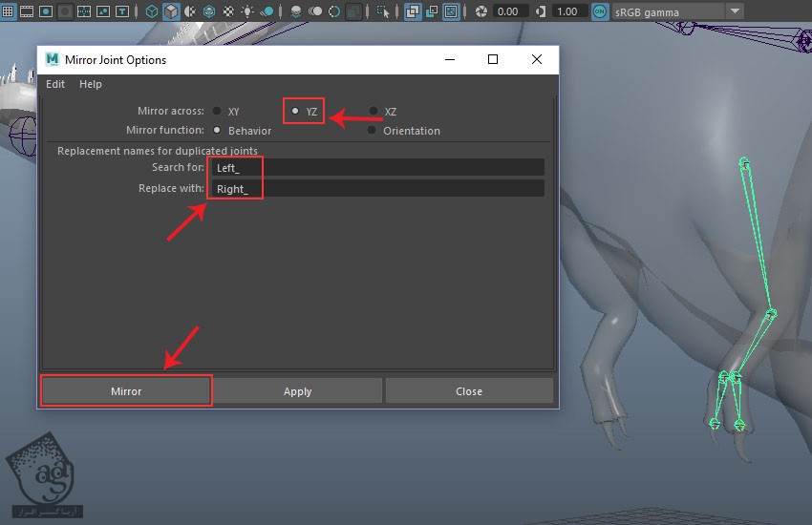Image resolution: width=812 pixels, height=525 pixels.
Task: Open the Edit menu
Action: pos(55,84)
